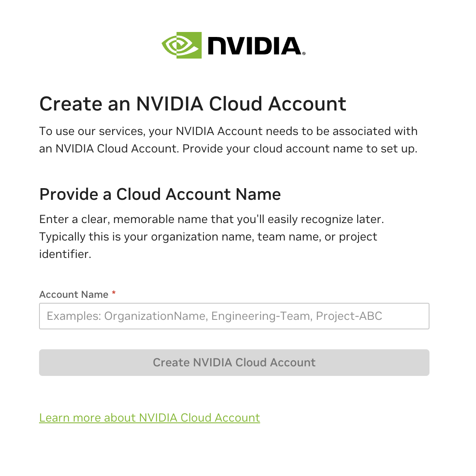This screenshot has width=476, height=476.
Task: Open the Learn more about NVIDIA Cloud Account link
Action: point(150,418)
